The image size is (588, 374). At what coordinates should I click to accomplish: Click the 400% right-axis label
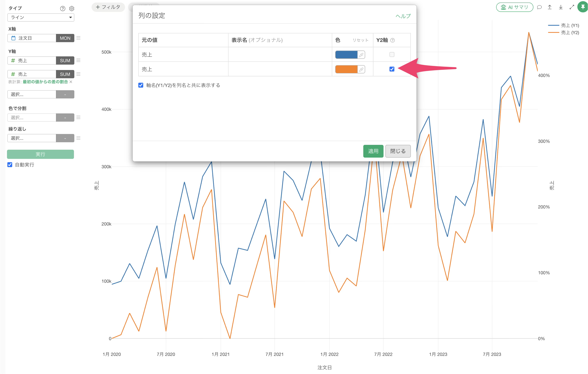(544, 76)
